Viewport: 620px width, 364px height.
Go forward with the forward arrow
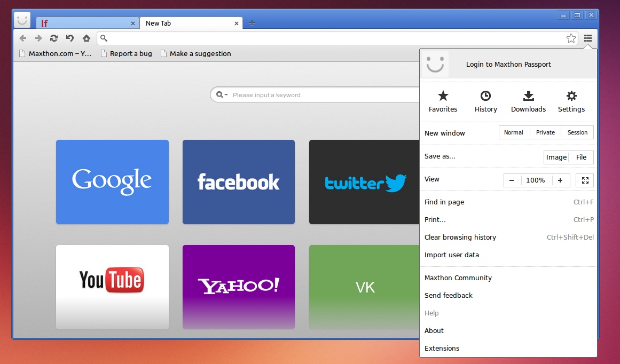point(38,38)
